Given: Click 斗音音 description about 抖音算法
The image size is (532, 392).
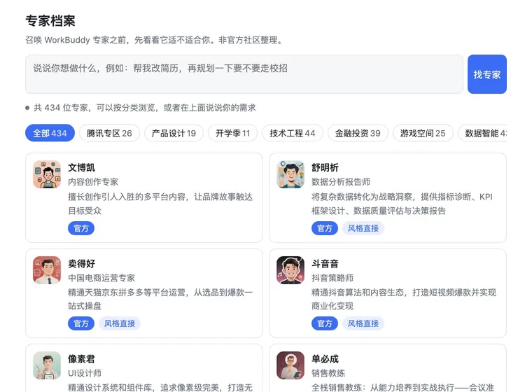Looking at the screenshot, I should pyautogui.click(x=404, y=299).
